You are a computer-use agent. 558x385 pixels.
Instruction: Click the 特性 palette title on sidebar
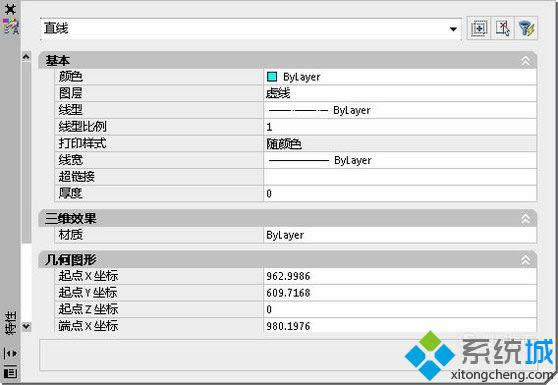[x=10, y=323]
